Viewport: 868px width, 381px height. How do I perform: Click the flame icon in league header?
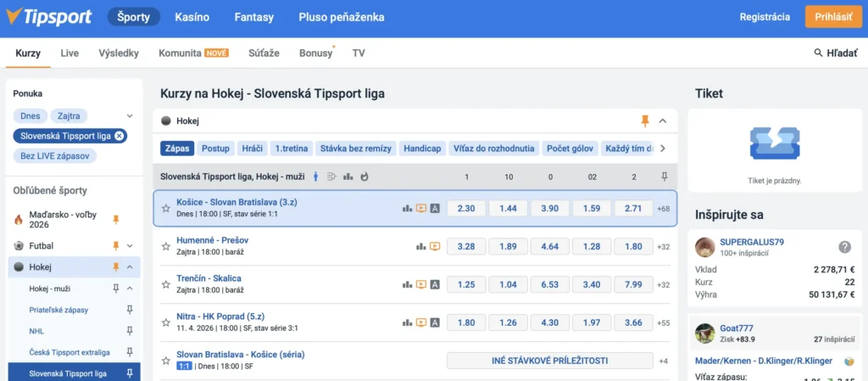tap(364, 176)
